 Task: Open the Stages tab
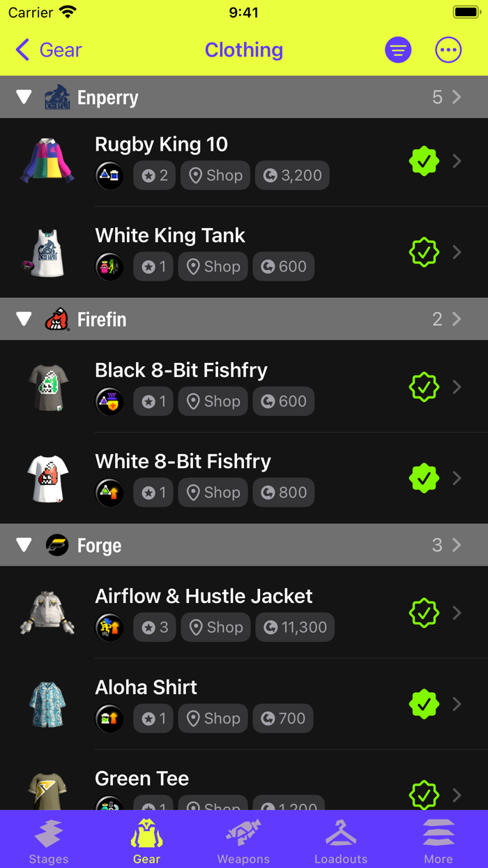coord(49,840)
